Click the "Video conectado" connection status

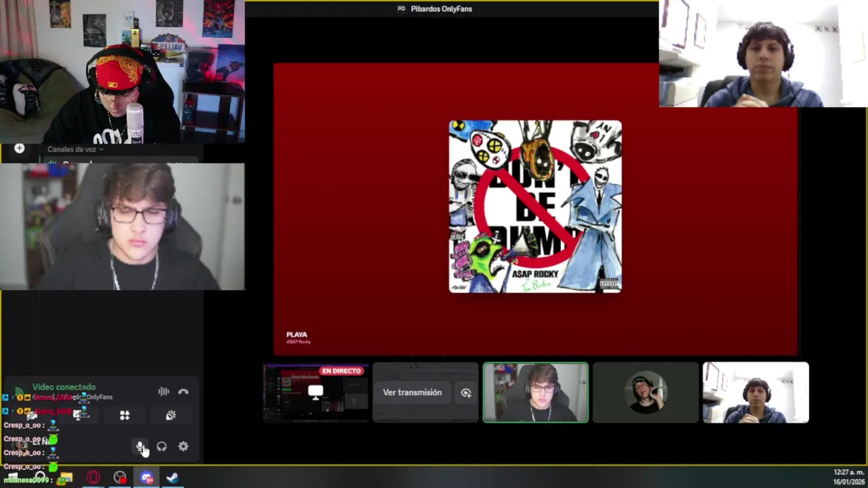[x=64, y=386]
